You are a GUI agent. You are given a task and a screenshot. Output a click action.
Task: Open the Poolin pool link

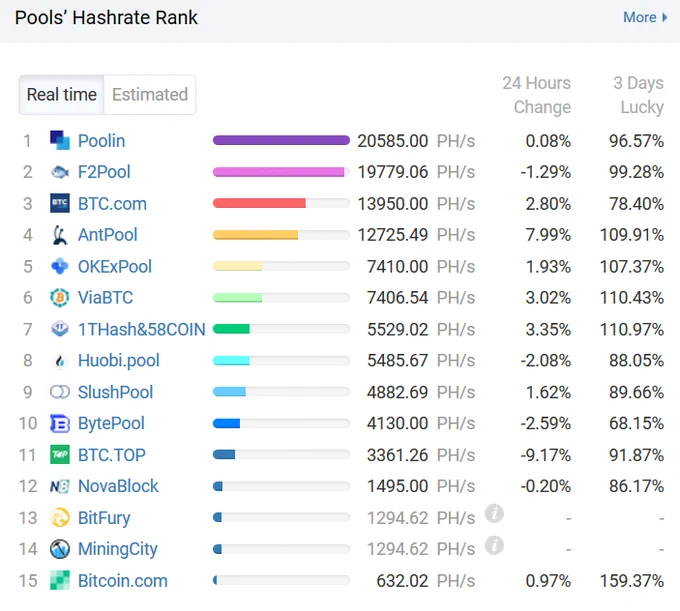pyautogui.click(x=101, y=141)
